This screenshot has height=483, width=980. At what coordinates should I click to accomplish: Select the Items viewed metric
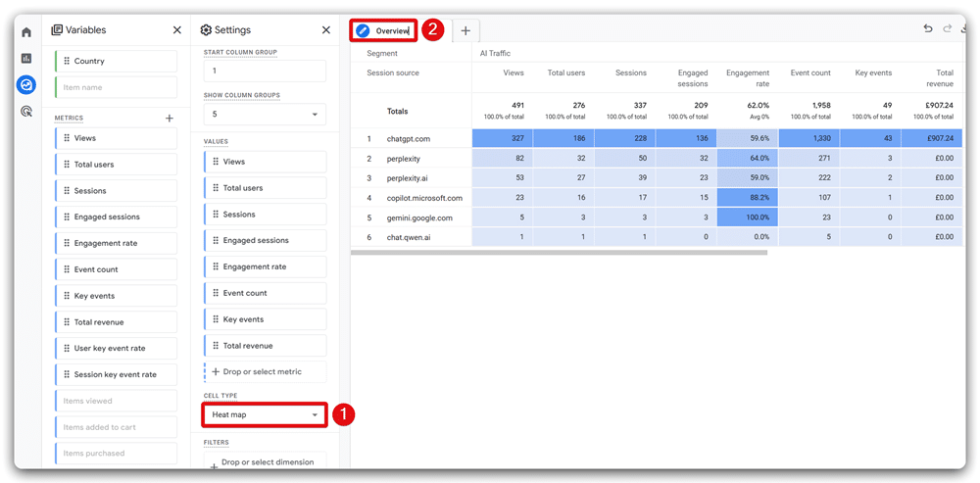coord(117,401)
